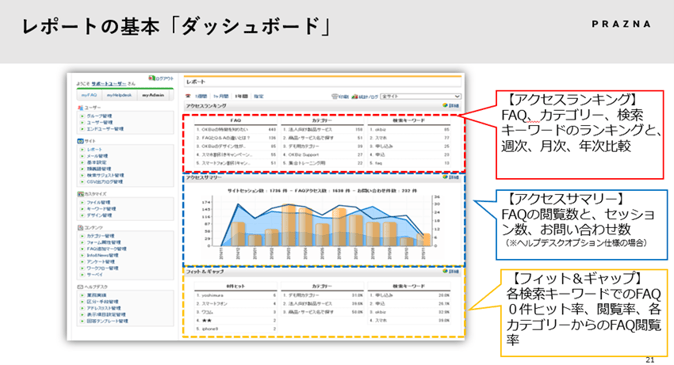The width and height of the screenshot is (674, 365).
Task: Click the ユーザー section header icon
Action: 80,108
